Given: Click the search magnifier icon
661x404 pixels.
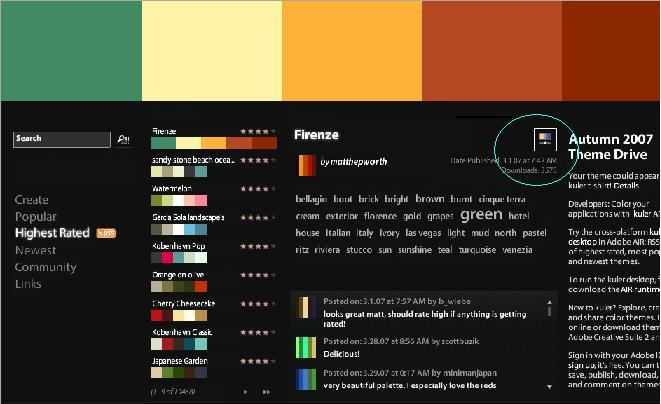Looking at the screenshot, I should (x=123, y=139).
